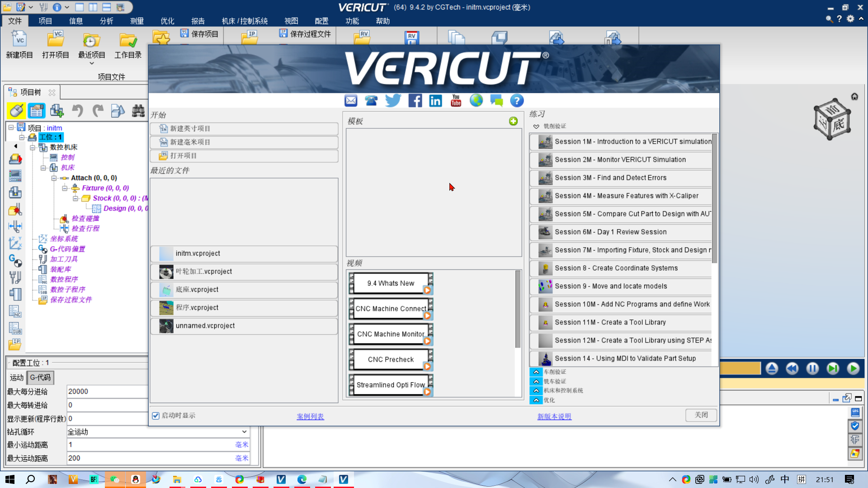Screen dimensions: 868x488
Task: Switch to the G-代码 tab
Action: (x=40, y=377)
